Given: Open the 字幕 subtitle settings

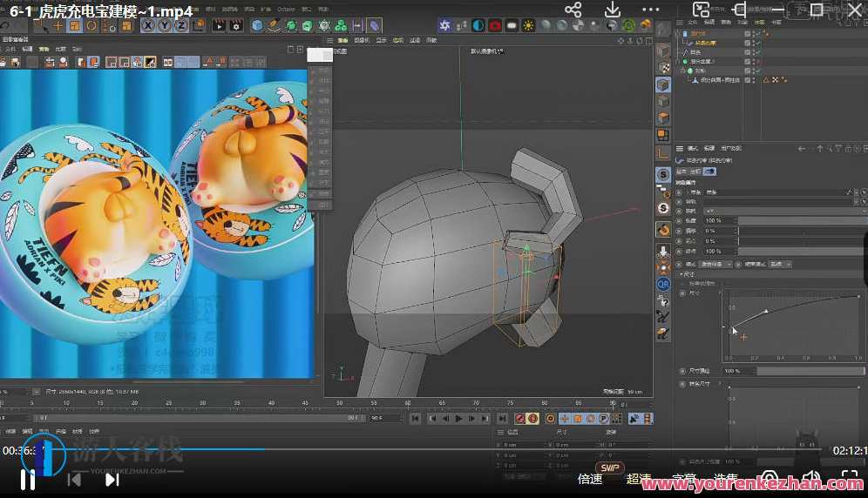Looking at the screenshot, I should pos(683,479).
